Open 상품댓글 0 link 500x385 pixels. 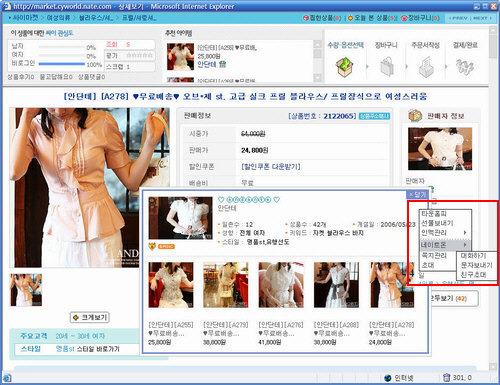pyautogui.click(x=92, y=77)
